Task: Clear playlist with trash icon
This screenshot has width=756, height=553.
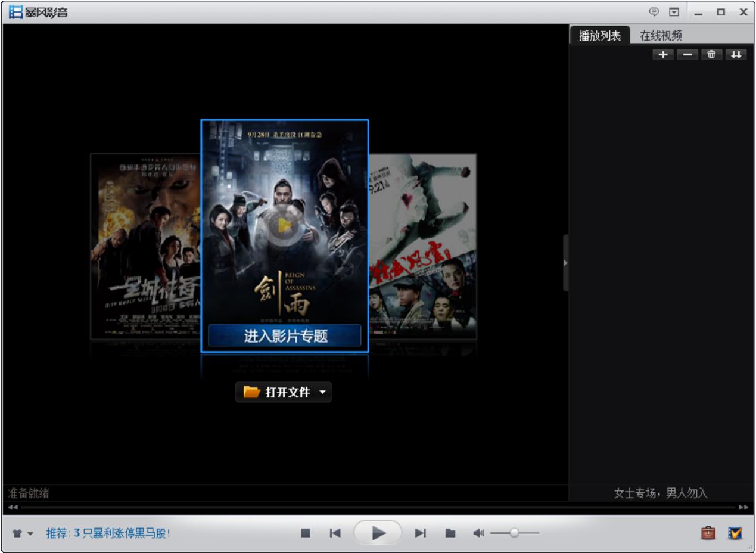Action: coord(711,55)
